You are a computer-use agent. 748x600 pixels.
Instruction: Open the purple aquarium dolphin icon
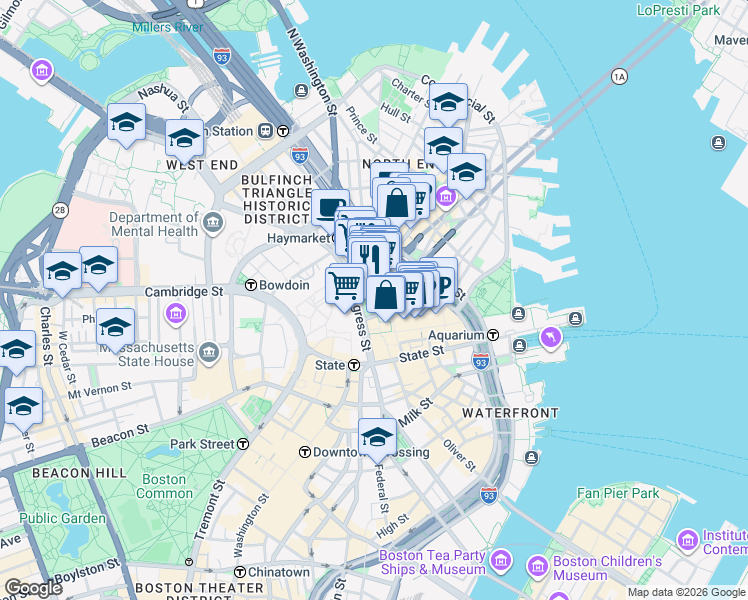coord(551,338)
